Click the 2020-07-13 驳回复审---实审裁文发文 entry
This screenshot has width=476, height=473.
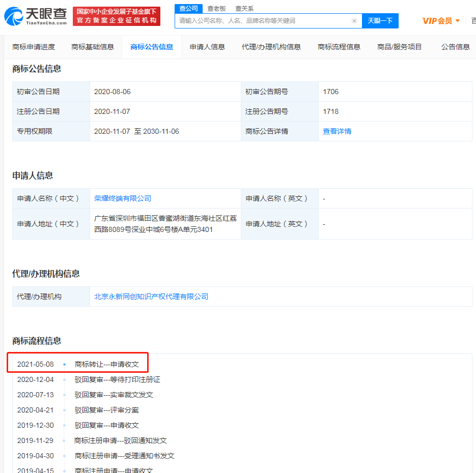85,395
